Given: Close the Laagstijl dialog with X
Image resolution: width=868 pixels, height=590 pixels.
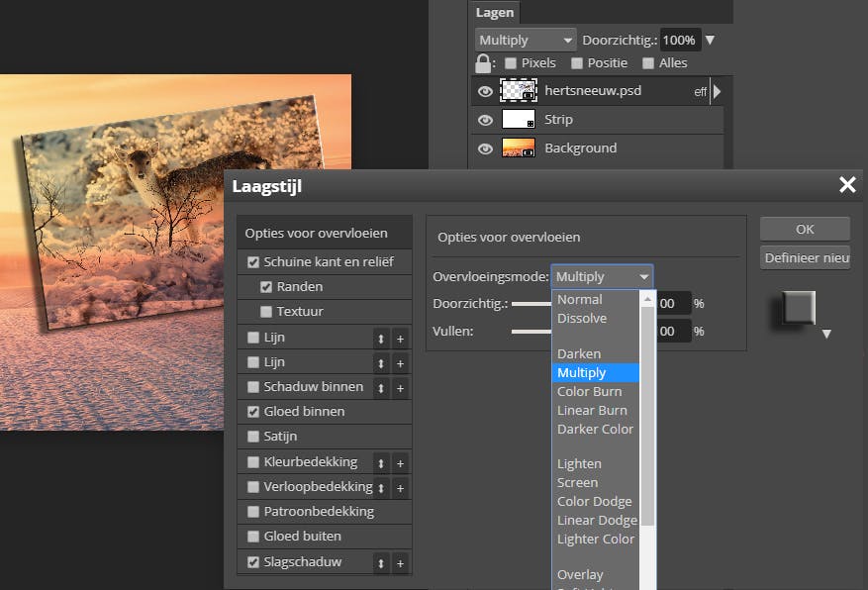Looking at the screenshot, I should click(x=847, y=185).
